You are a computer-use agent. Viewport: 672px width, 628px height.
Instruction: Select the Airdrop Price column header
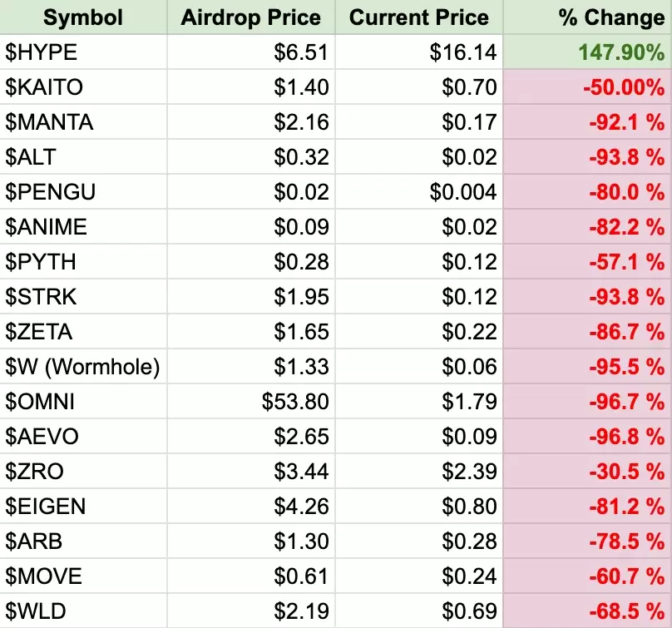click(250, 17)
